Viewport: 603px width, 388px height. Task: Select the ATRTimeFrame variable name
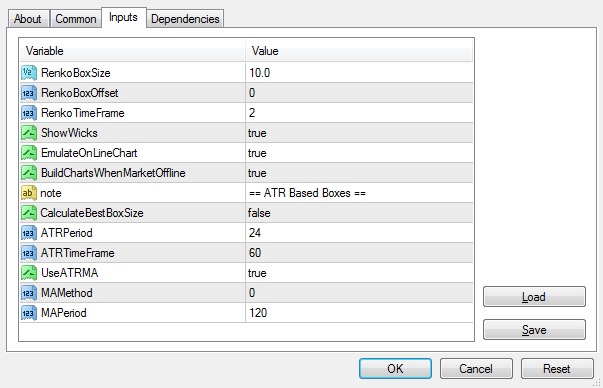click(78, 253)
